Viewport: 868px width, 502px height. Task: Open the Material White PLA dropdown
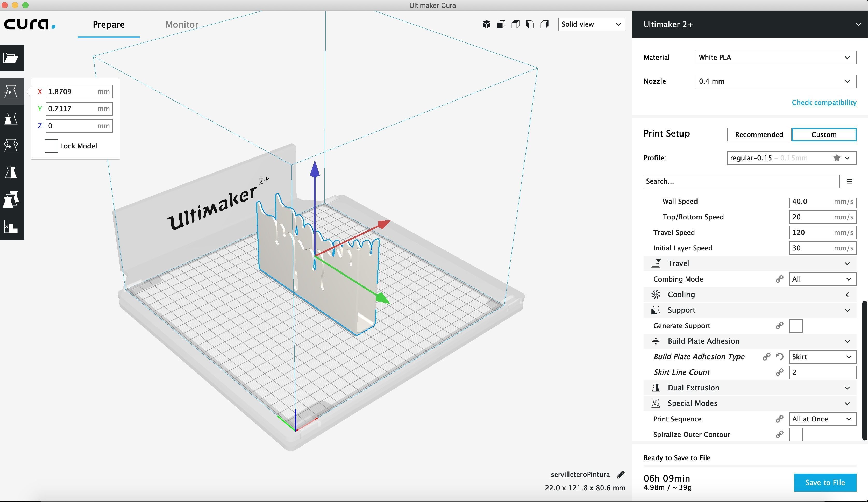click(x=776, y=58)
